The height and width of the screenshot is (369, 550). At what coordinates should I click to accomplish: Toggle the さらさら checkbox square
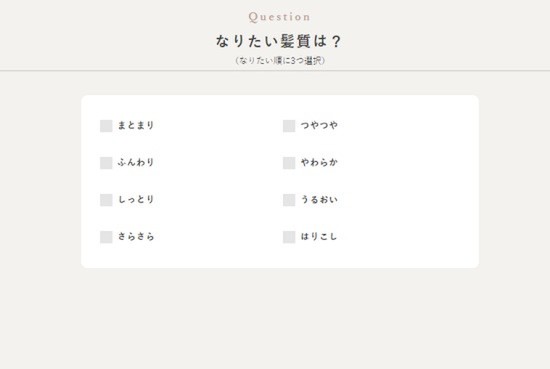tap(106, 237)
